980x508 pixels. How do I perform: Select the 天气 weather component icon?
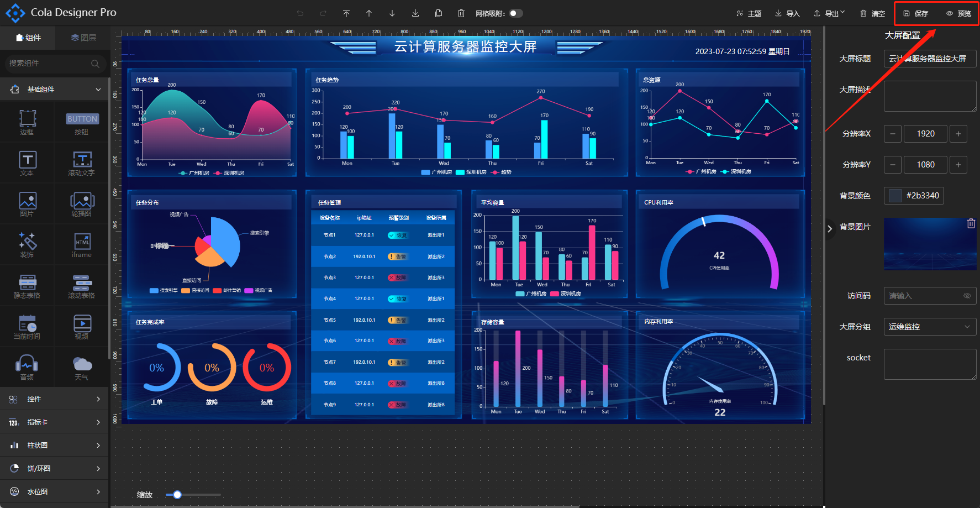[82, 368]
